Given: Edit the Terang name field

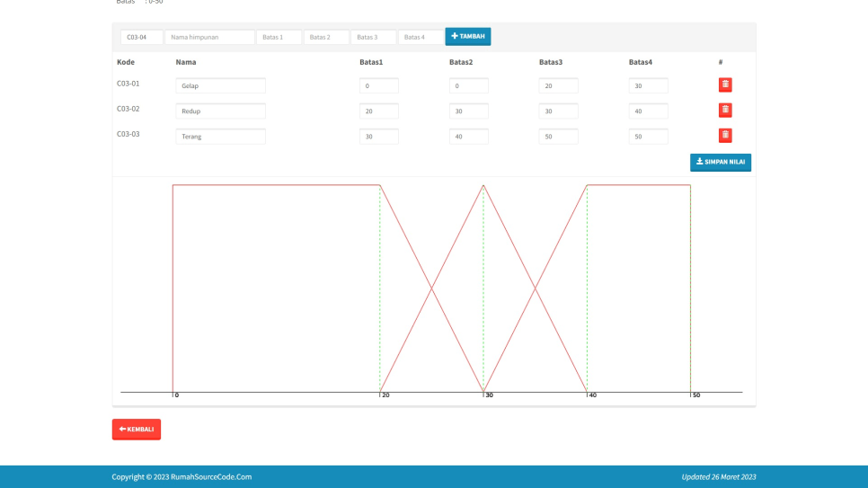Looking at the screenshot, I should tap(220, 137).
